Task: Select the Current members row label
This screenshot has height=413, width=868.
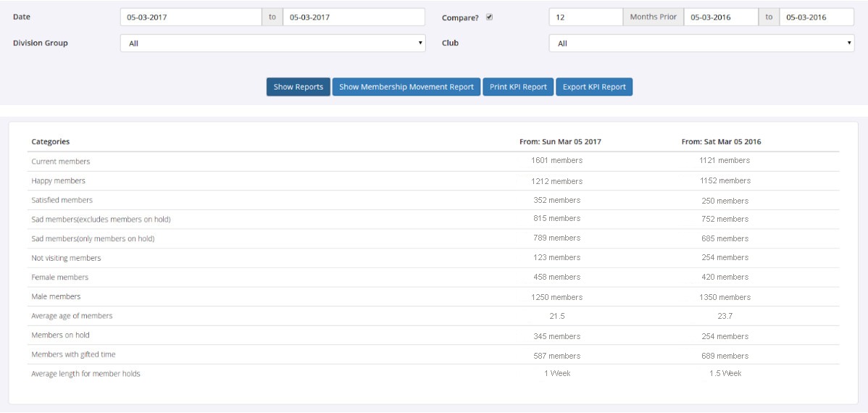Action: pyautogui.click(x=61, y=162)
